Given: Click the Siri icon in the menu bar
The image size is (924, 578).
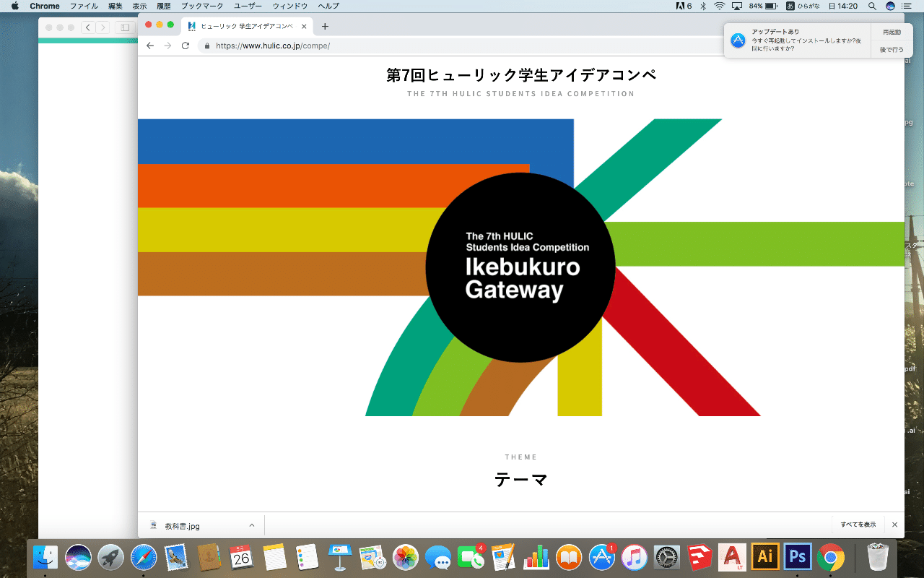Looking at the screenshot, I should [x=891, y=6].
